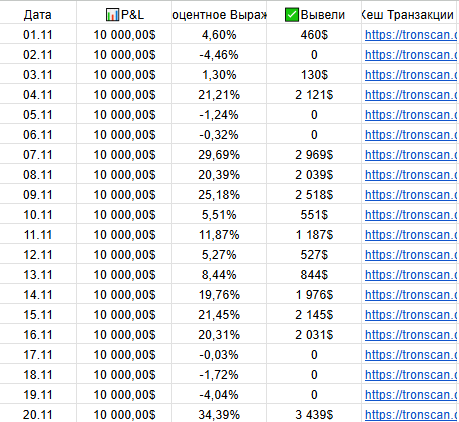Select the 844$ withdrawal cell
The image size is (459, 422).
[x=314, y=274]
